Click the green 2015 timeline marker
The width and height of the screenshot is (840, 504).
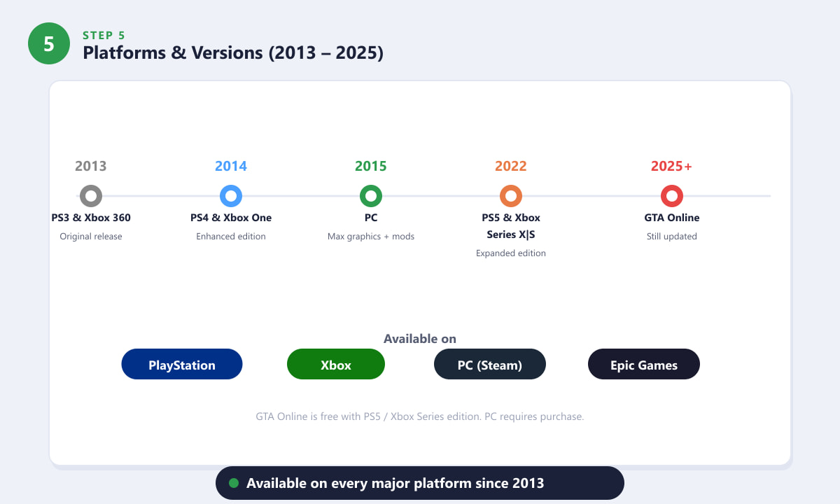tap(371, 196)
